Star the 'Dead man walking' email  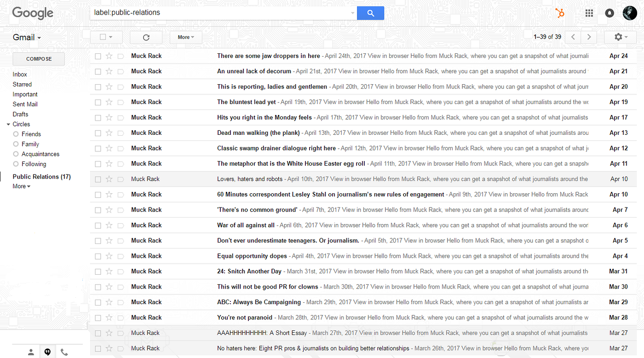109,133
